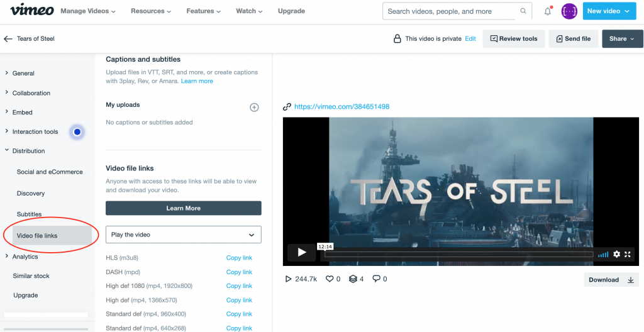The width and height of the screenshot is (644, 332).
Task: Click the Learn More button
Action: tap(183, 208)
